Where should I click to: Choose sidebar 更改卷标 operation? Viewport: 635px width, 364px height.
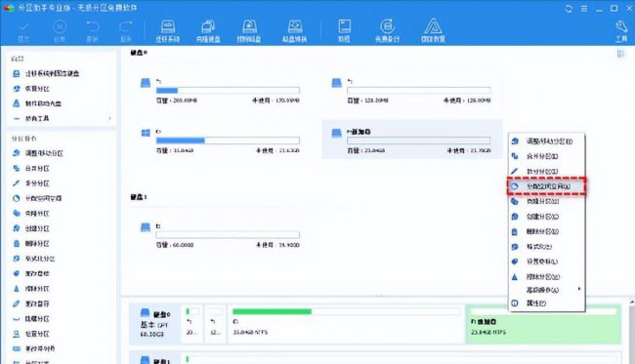click(x=31, y=273)
